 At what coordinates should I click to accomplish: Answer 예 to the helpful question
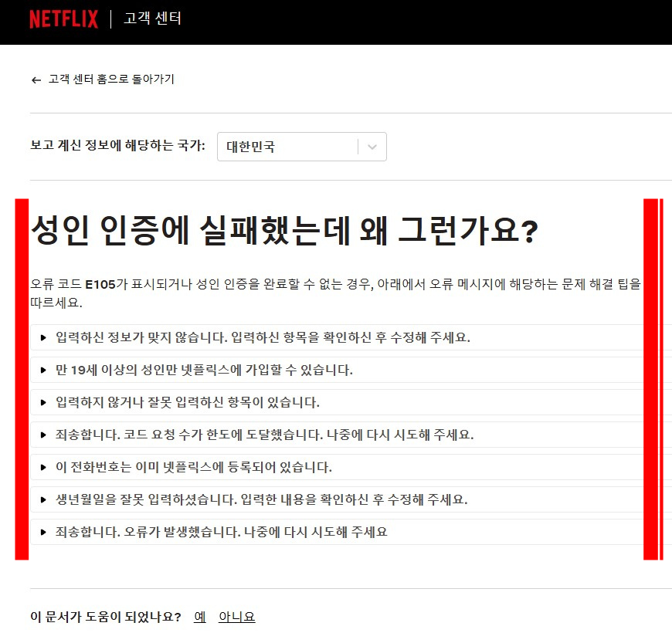(x=200, y=617)
